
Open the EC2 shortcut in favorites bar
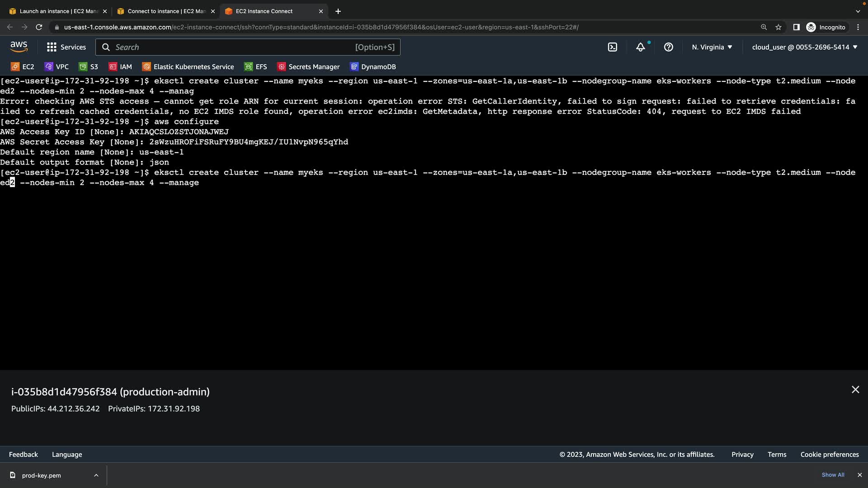click(23, 67)
